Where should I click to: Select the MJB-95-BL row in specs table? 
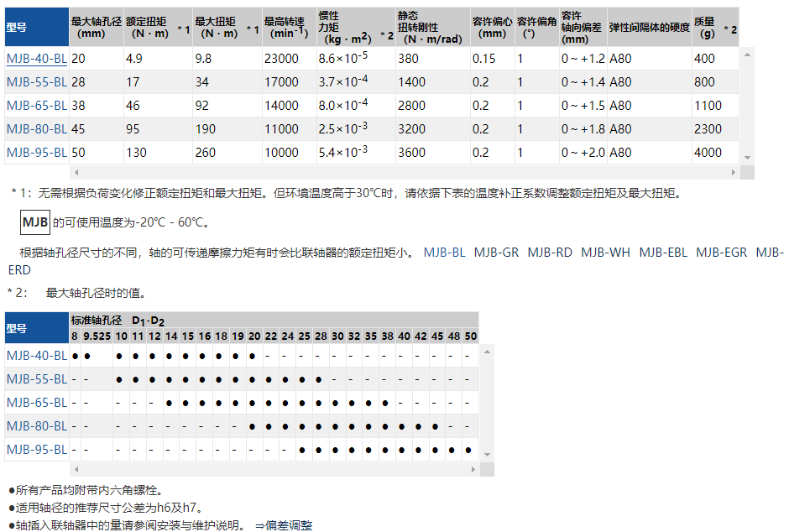tap(36, 153)
